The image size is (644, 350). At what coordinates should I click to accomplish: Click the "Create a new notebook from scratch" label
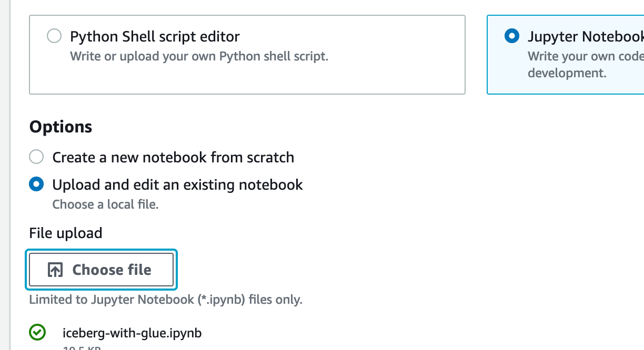173,158
